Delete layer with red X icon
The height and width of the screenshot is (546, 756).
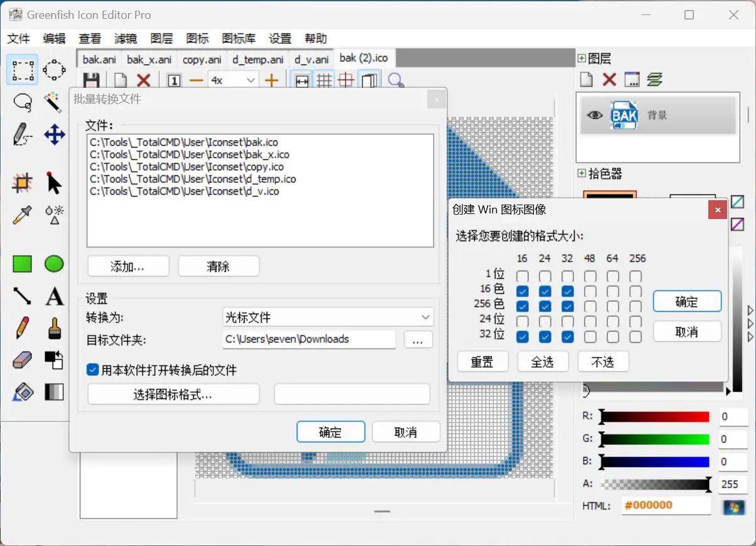(x=609, y=80)
